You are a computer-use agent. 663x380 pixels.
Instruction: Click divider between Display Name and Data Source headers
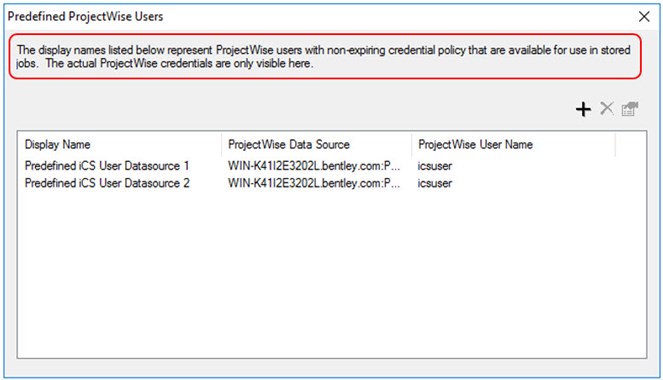tap(221, 145)
